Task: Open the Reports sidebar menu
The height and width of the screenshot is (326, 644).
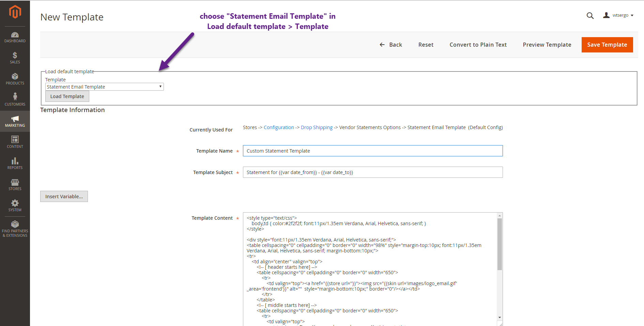Action: [x=15, y=164]
